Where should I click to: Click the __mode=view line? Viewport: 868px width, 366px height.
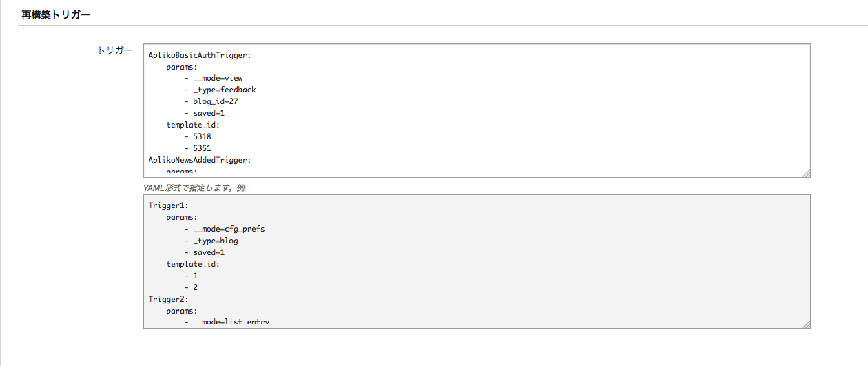(218, 79)
